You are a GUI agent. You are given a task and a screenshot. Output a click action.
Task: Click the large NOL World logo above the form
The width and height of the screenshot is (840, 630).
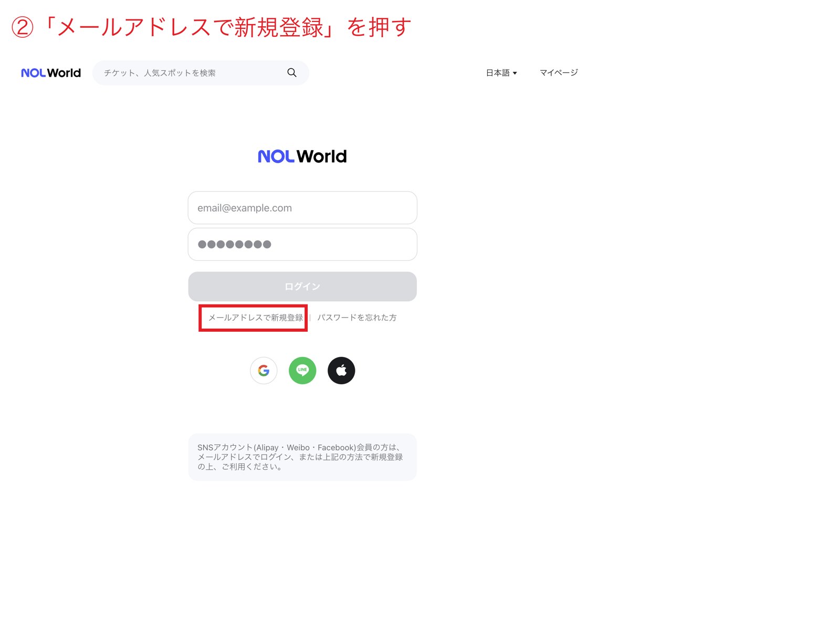(x=302, y=156)
